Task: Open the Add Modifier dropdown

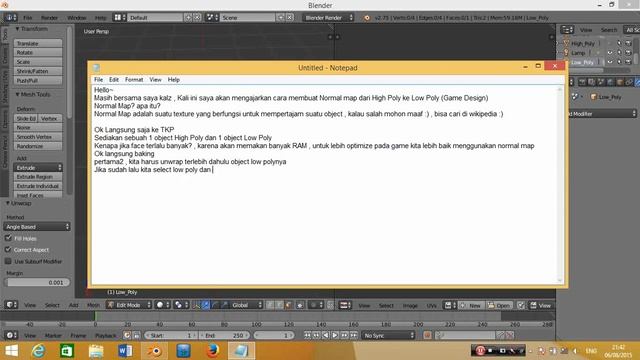Action: (603, 113)
